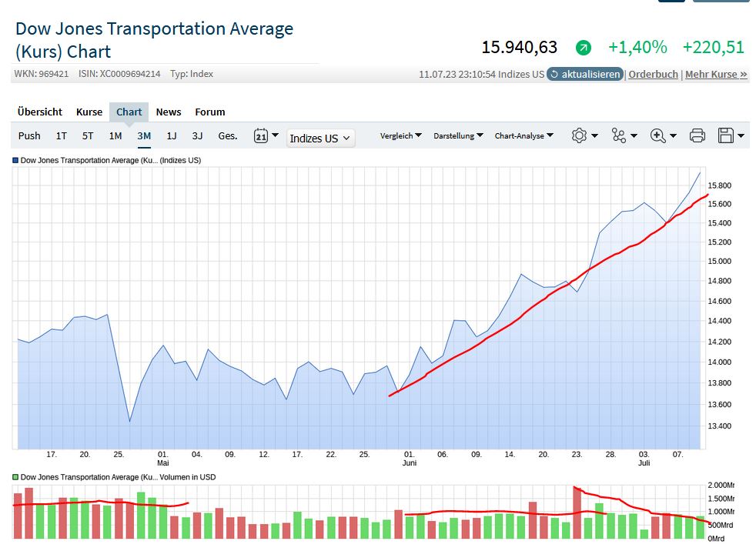This screenshot has height=551, width=756.
Task: Switch to the News tab
Action: click(x=169, y=112)
